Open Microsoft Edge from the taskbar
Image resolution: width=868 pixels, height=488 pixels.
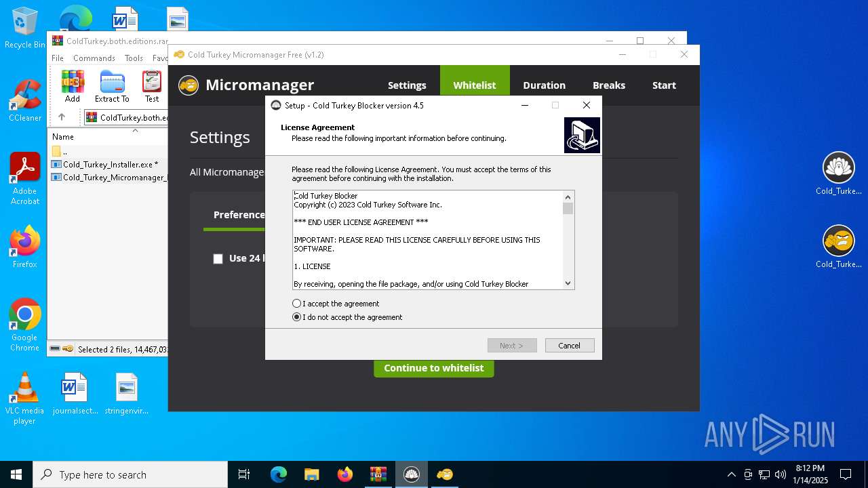click(279, 474)
